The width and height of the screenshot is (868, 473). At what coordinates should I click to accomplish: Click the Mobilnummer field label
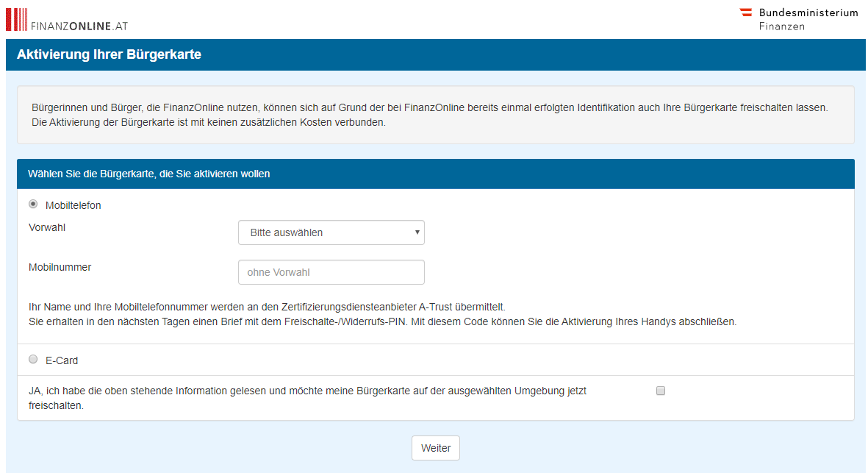[x=60, y=268]
